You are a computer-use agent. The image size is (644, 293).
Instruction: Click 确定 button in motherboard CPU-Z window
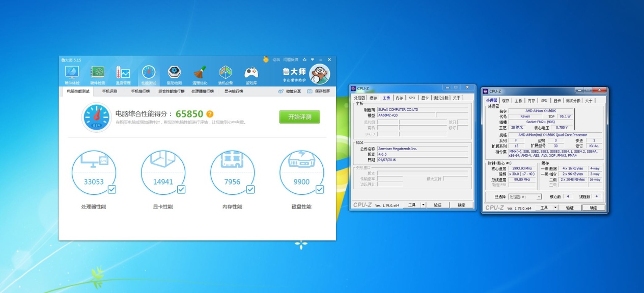pos(462,205)
